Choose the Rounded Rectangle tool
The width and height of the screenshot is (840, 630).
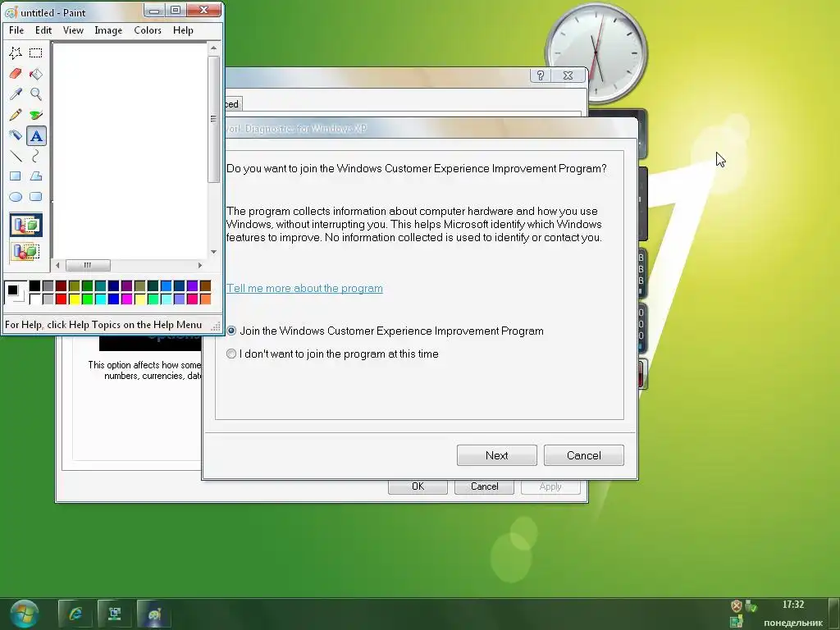pyautogui.click(x=36, y=197)
